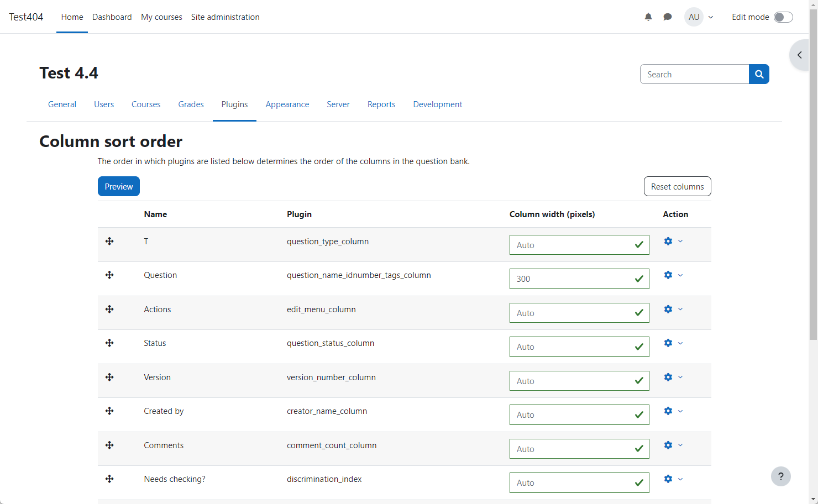Open the gear action menu for discrimination_index
818x504 pixels.
668,479
